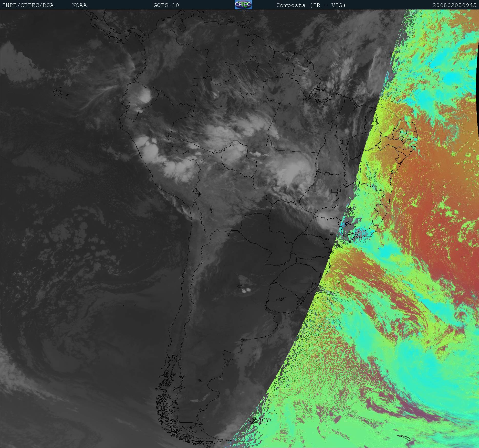This screenshot has height=448, width=479.
Task: Select the Rincón del Bonete reservoir outline in Uruguay
Action: pyautogui.click(x=280, y=298)
